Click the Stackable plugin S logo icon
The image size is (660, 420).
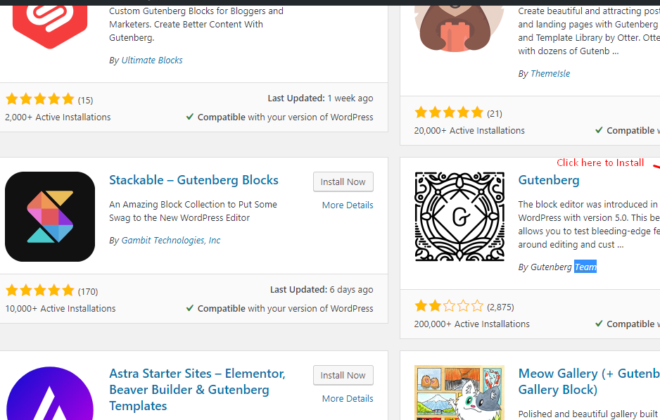pos(50,216)
